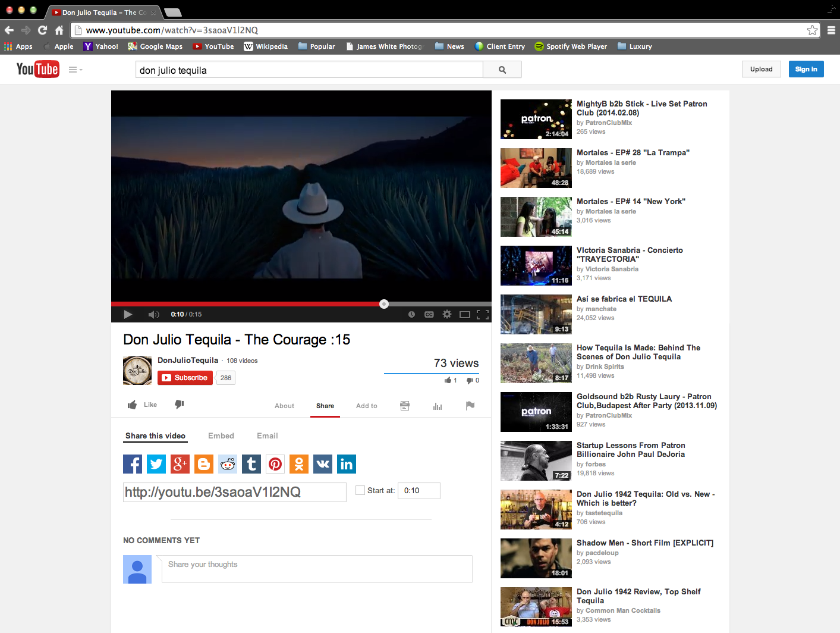Open Así se fabrica el TEQUILA video title

click(x=624, y=299)
